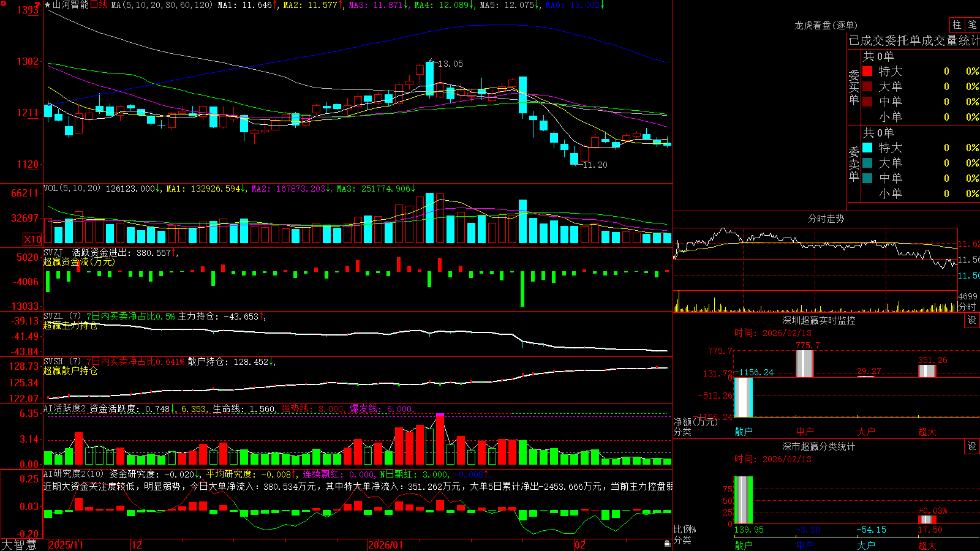
Task: Click the SVZJ indicator name
Action: [x=53, y=253]
